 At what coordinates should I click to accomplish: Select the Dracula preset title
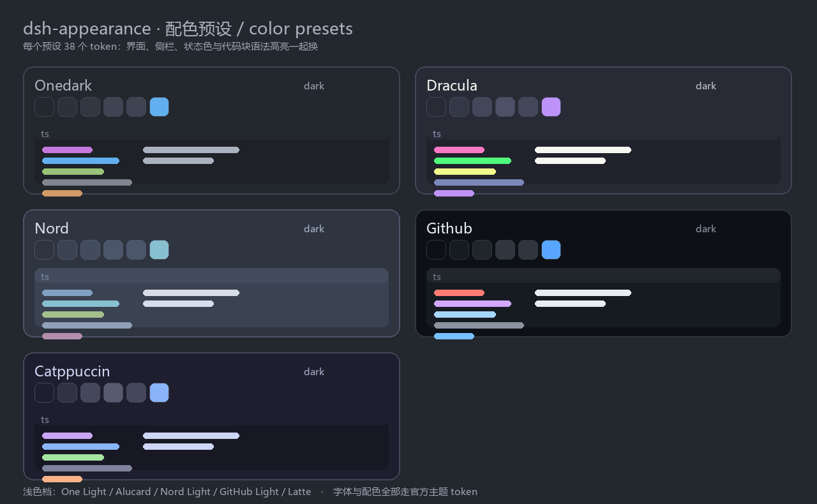452,85
